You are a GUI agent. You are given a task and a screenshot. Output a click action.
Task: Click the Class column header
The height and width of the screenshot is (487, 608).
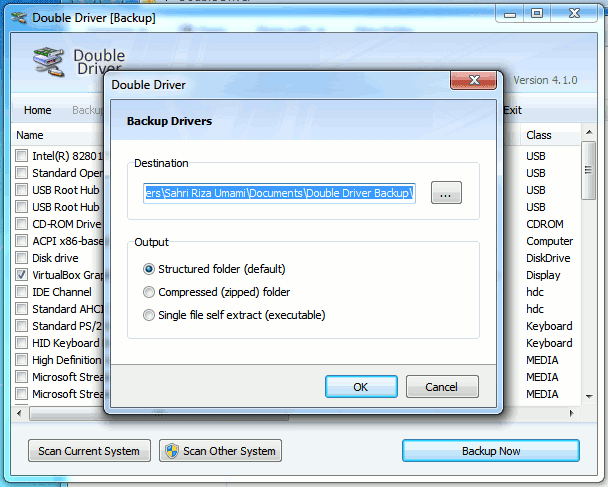[x=539, y=135]
